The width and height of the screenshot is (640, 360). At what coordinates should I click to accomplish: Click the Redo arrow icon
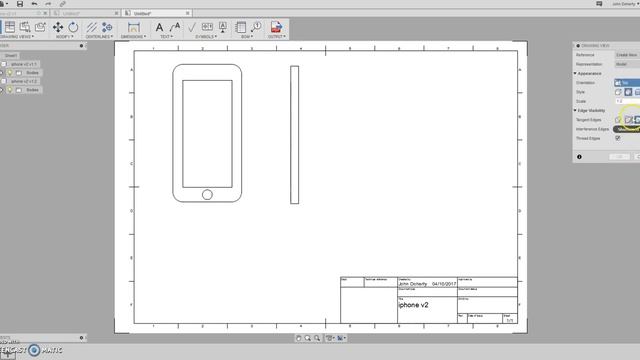[x=48, y=4]
